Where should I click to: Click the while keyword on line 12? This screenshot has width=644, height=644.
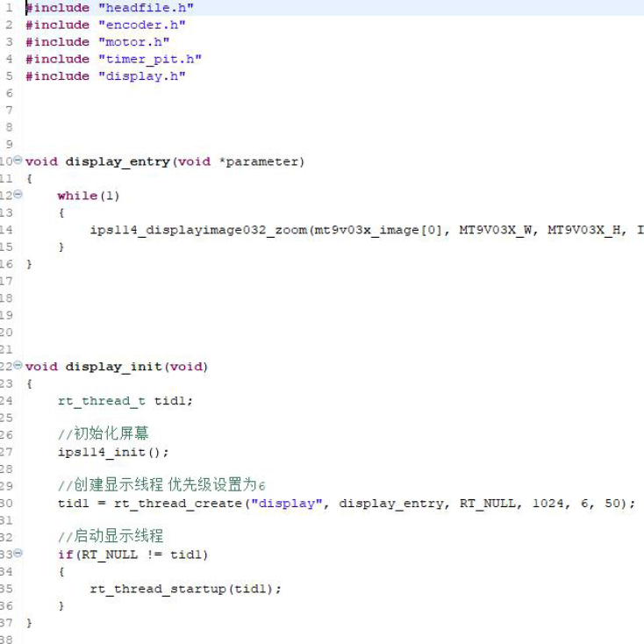coord(77,196)
